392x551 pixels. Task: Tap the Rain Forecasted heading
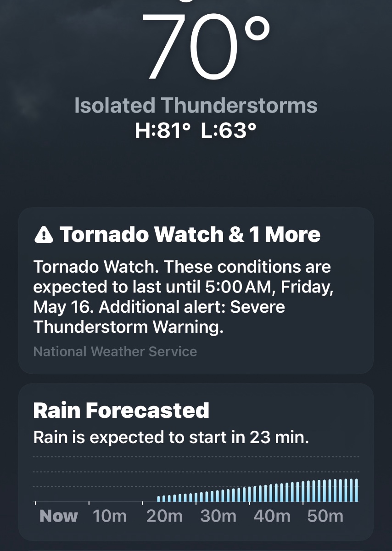[x=121, y=410]
